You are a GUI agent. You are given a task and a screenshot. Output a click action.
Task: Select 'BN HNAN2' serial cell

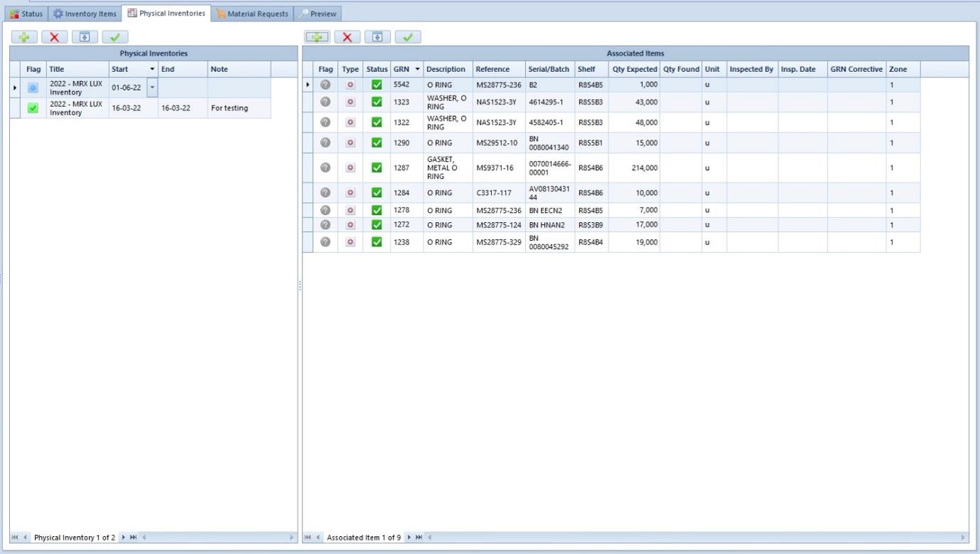click(x=549, y=225)
